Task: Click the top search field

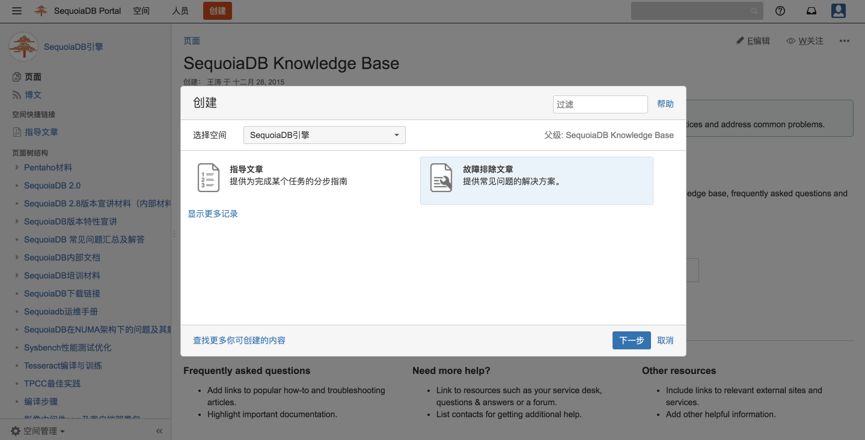Action: 697,10
